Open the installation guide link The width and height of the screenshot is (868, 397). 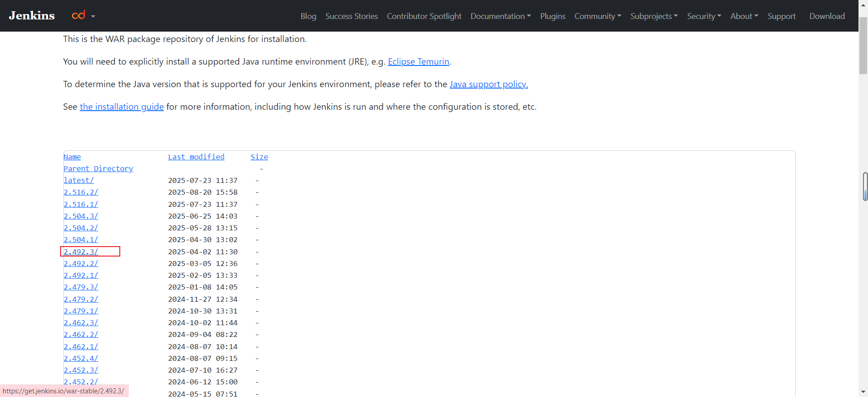(122, 107)
